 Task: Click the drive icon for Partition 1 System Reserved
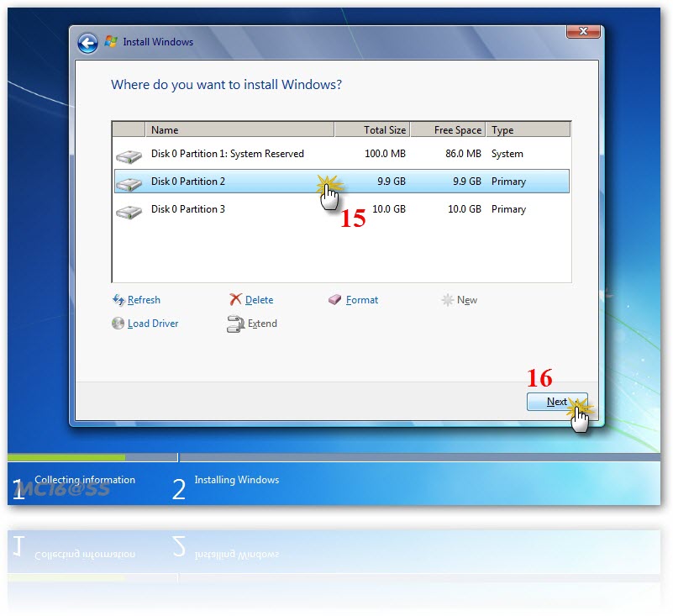(x=129, y=156)
